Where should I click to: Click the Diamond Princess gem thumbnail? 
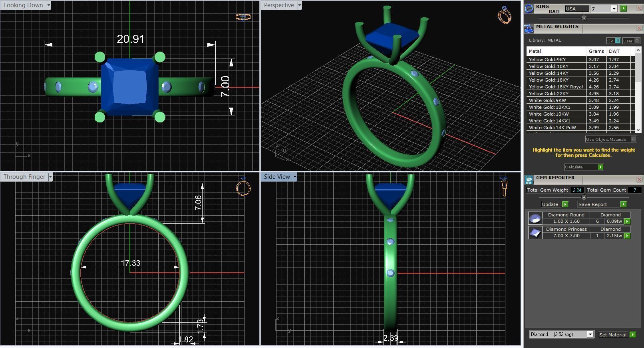[x=535, y=232]
